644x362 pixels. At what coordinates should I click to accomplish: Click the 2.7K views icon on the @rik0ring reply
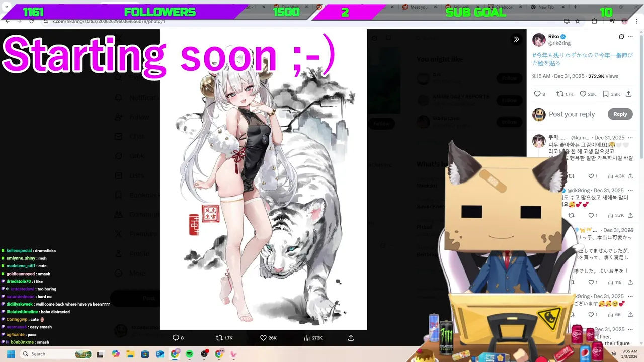[616, 215]
